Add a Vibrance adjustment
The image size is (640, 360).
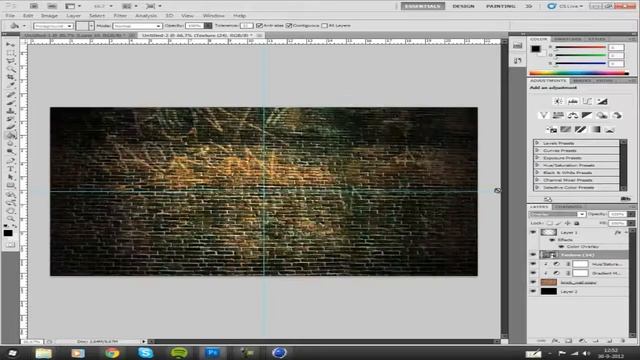[543, 116]
